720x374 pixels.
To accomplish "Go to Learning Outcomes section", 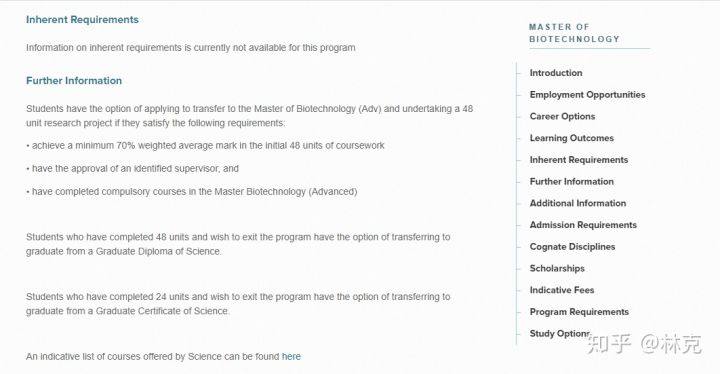I will pos(571,138).
